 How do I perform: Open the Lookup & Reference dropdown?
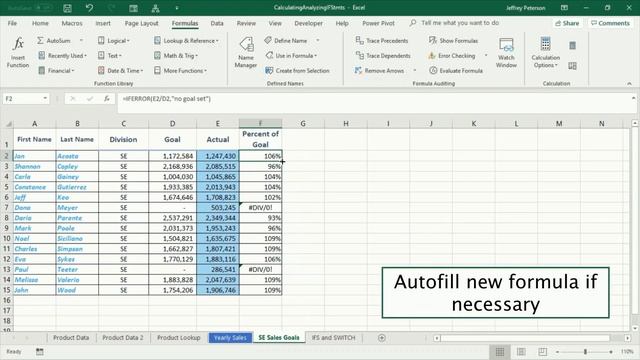[x=187, y=41]
